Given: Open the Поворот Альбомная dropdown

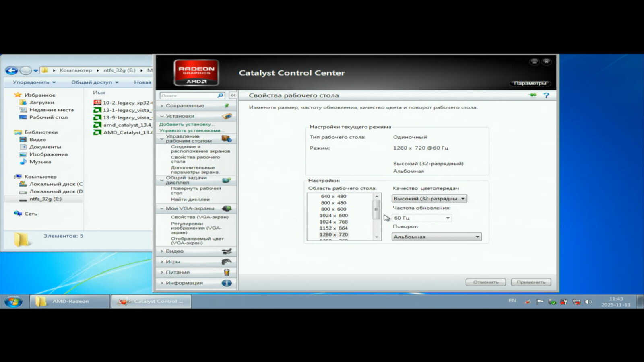Looking at the screenshot, I should [x=436, y=237].
